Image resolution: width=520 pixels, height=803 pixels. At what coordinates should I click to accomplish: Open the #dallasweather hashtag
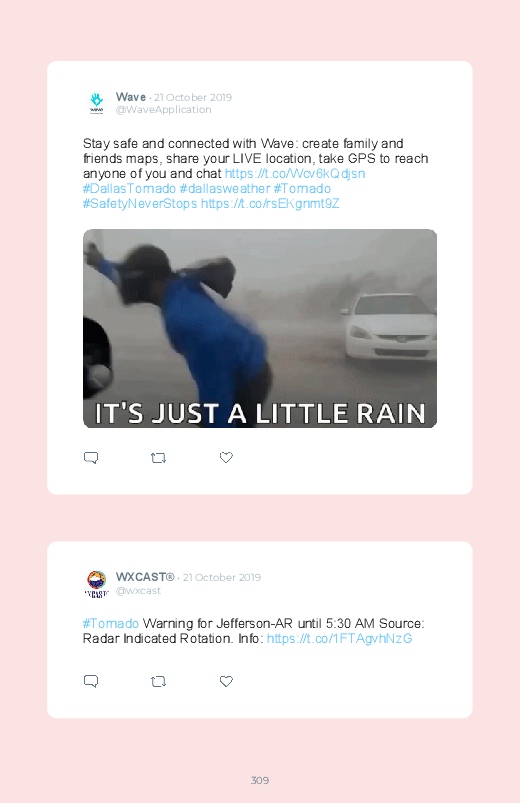[224, 188]
